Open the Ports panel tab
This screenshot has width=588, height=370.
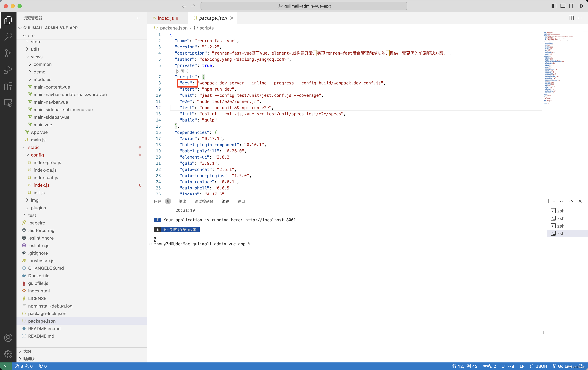coord(241,201)
